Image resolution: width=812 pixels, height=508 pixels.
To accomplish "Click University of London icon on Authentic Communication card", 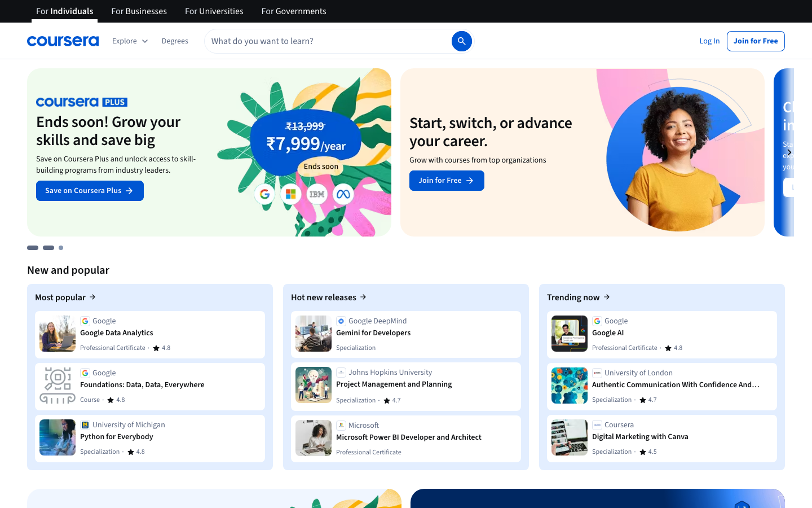I will [597, 373].
